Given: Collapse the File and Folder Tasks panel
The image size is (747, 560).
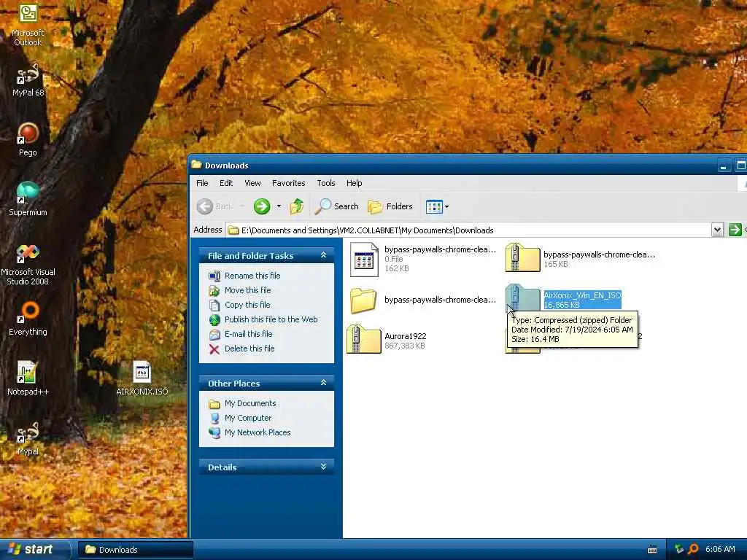Looking at the screenshot, I should point(323,255).
